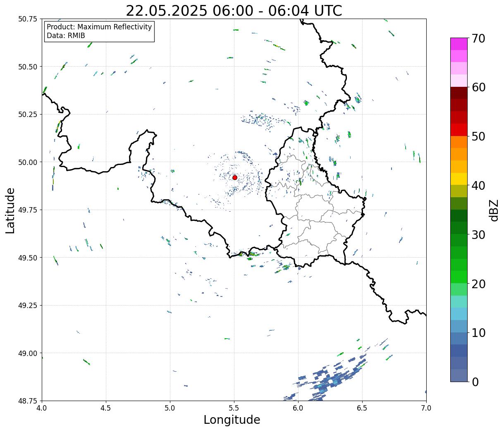Click the colorbar tick label 60

pos(478,87)
